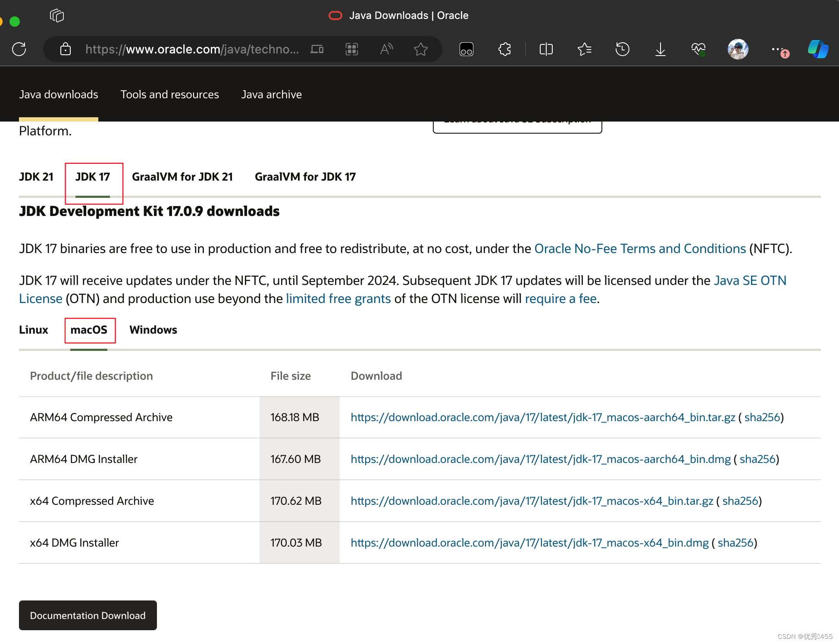Viewport: 839px width, 644px height.
Task: Select the Windows platform tab
Action: point(153,330)
